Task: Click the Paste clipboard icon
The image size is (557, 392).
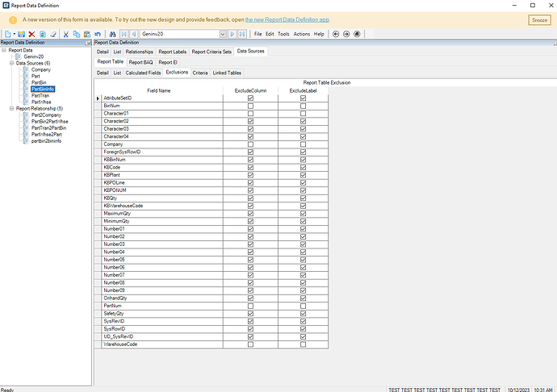Action: point(86,34)
